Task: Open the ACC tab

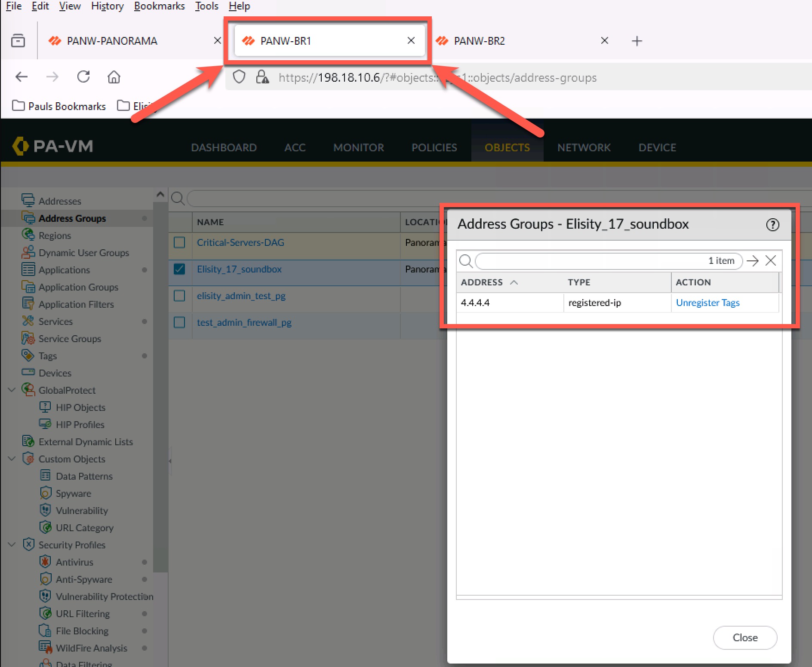Action: point(295,147)
